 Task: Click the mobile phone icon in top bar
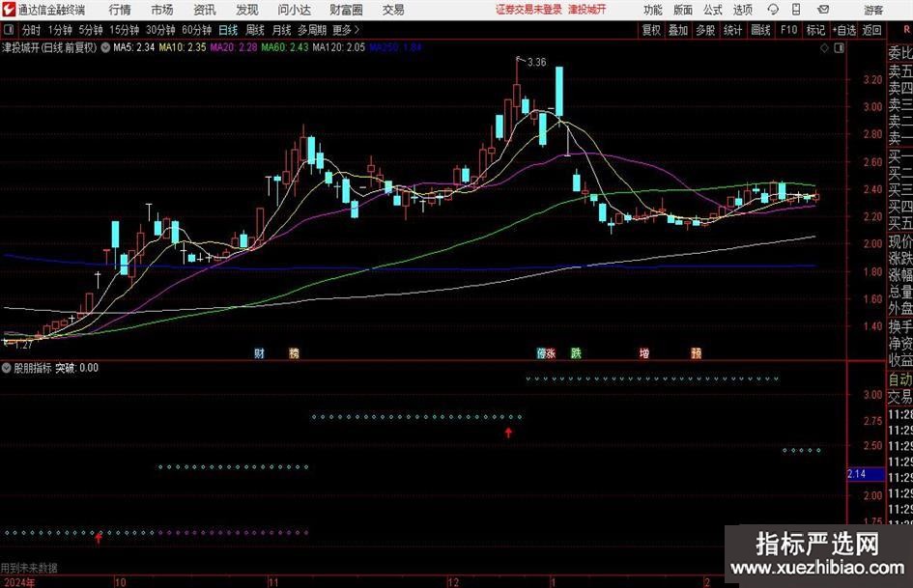click(796, 10)
